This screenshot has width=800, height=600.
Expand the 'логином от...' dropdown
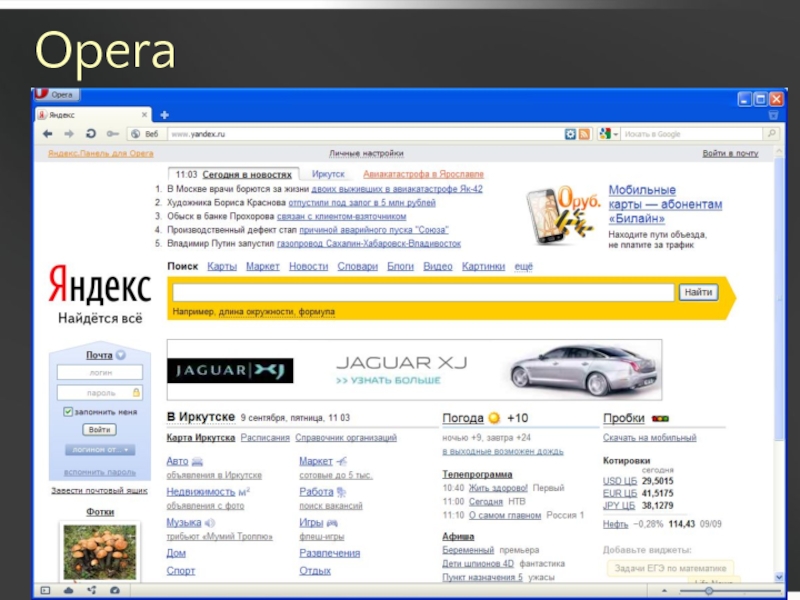(99, 450)
